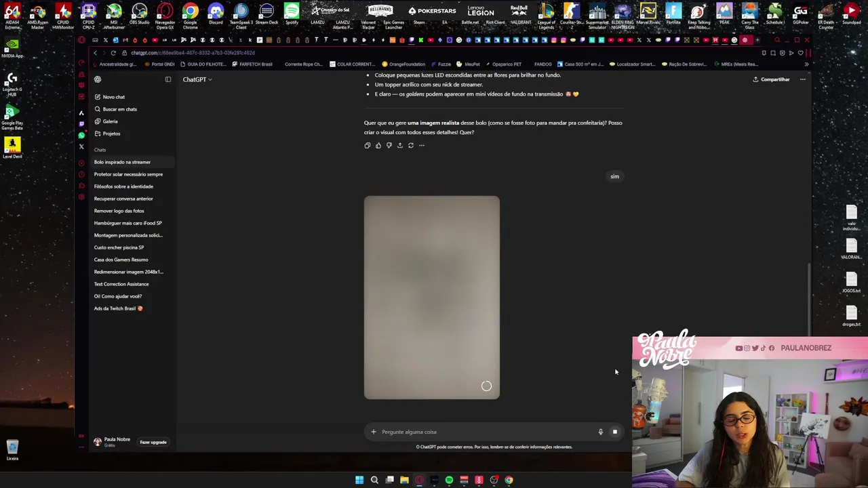Open the Windows Start menu
Image resolution: width=868 pixels, height=488 pixels.
[359, 480]
